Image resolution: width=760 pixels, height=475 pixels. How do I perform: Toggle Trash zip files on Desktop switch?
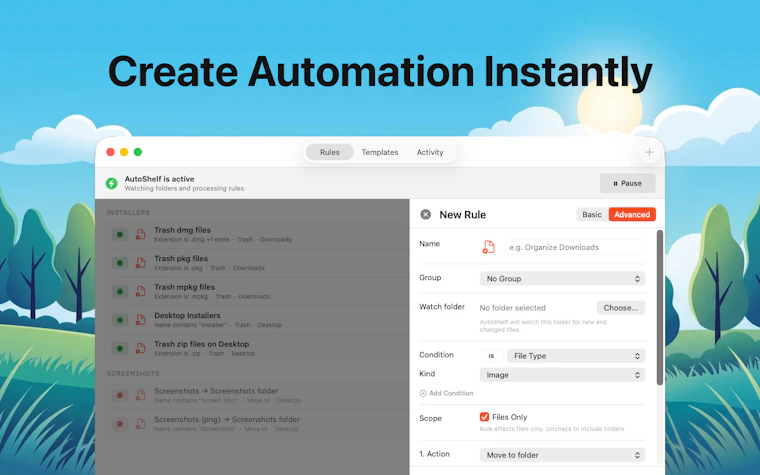click(120, 348)
